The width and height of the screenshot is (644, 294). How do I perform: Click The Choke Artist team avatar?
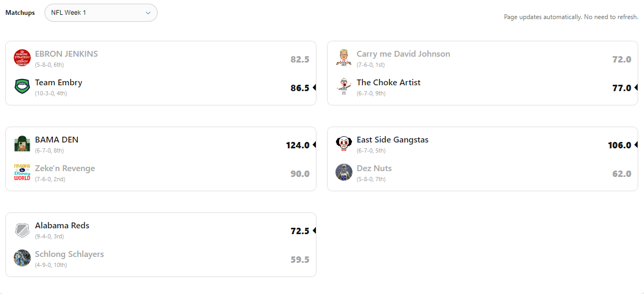click(344, 86)
